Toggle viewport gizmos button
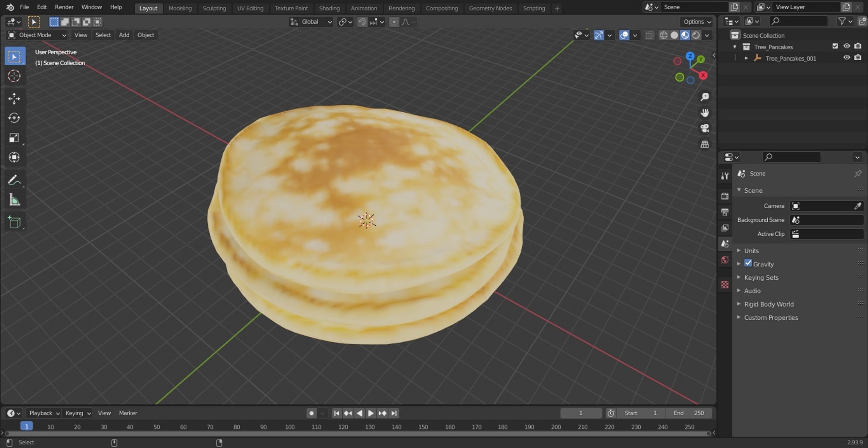This screenshot has height=448, width=868. click(x=599, y=35)
